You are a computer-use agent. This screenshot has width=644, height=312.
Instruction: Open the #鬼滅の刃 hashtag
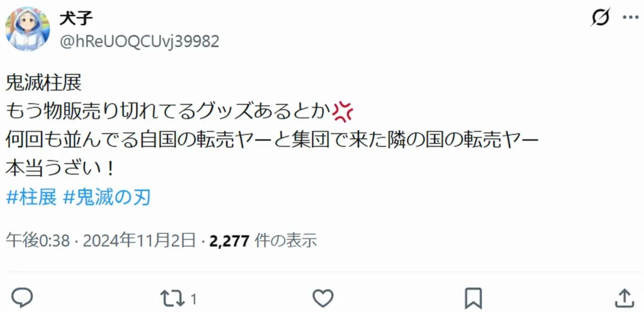click(107, 199)
